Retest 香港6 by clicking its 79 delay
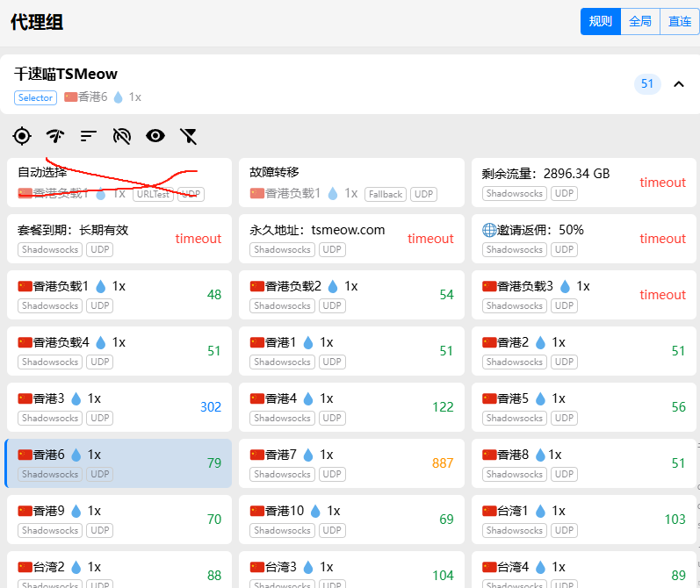700x588 pixels. click(x=214, y=463)
